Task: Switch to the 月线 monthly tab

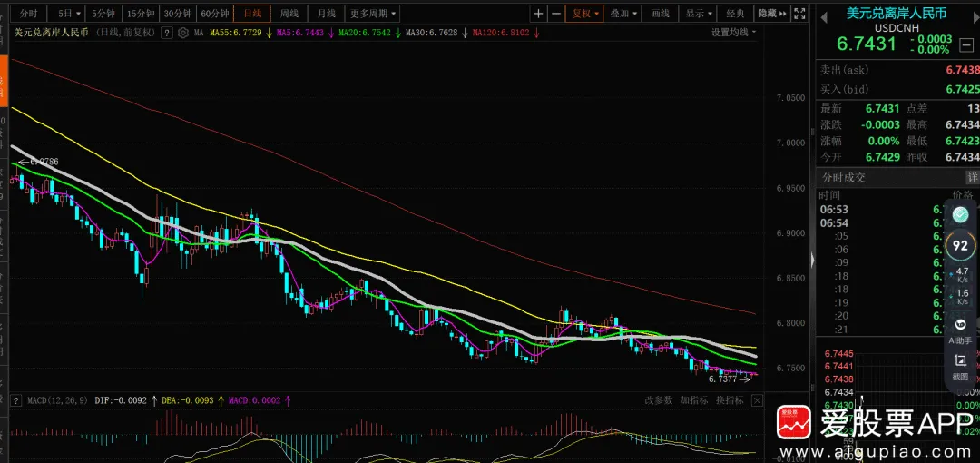Action: (327, 13)
